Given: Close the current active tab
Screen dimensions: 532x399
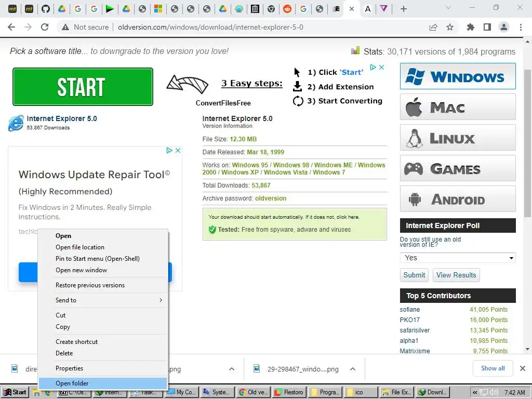Looking at the screenshot, I should pyautogui.click(x=352, y=9).
